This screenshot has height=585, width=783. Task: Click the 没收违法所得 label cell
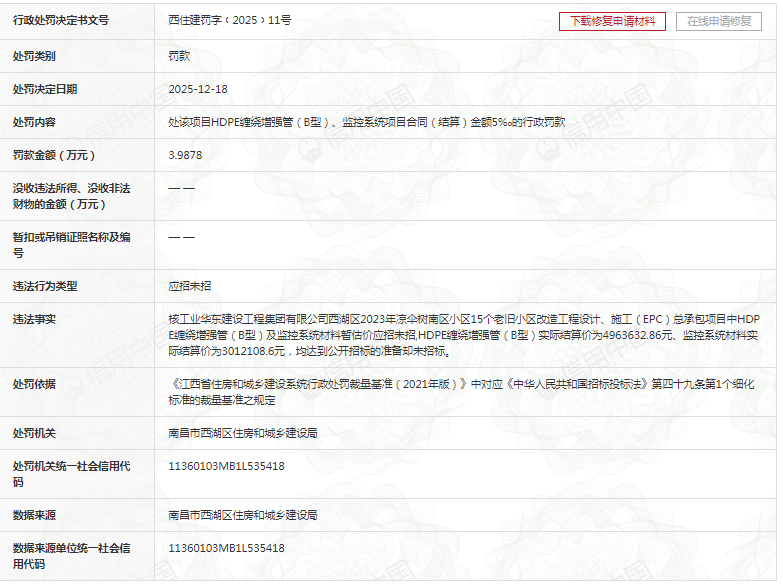coord(71,196)
